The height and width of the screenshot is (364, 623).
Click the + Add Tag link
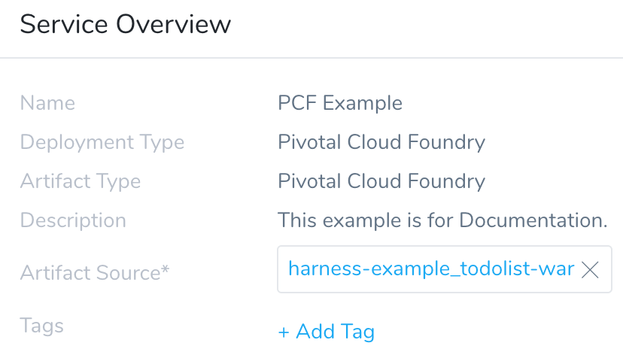point(327,332)
